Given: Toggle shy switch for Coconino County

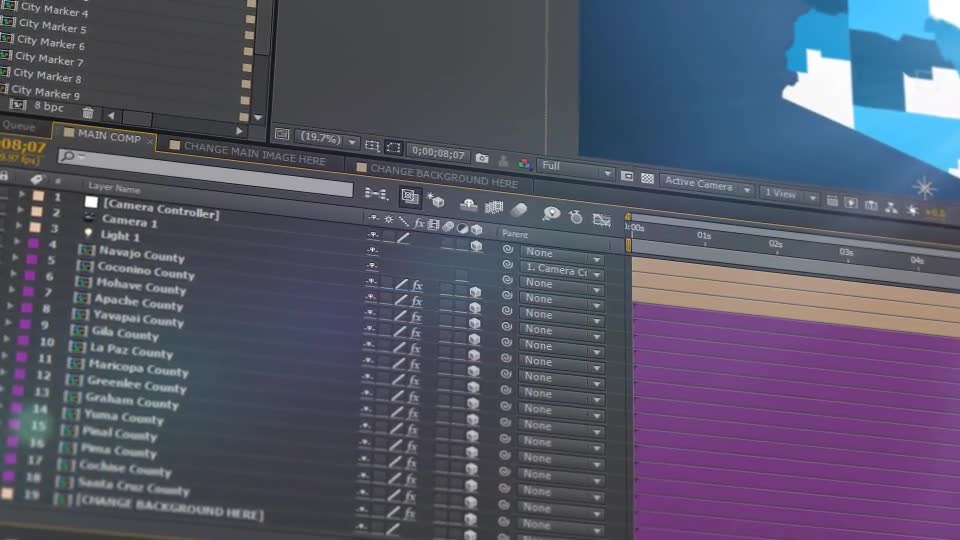Looking at the screenshot, I should tap(371, 297).
